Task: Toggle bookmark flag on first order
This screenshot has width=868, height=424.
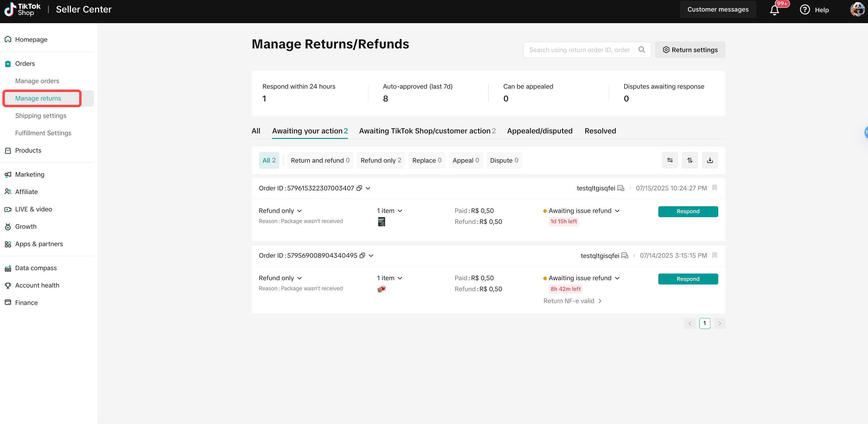Action: coord(714,188)
